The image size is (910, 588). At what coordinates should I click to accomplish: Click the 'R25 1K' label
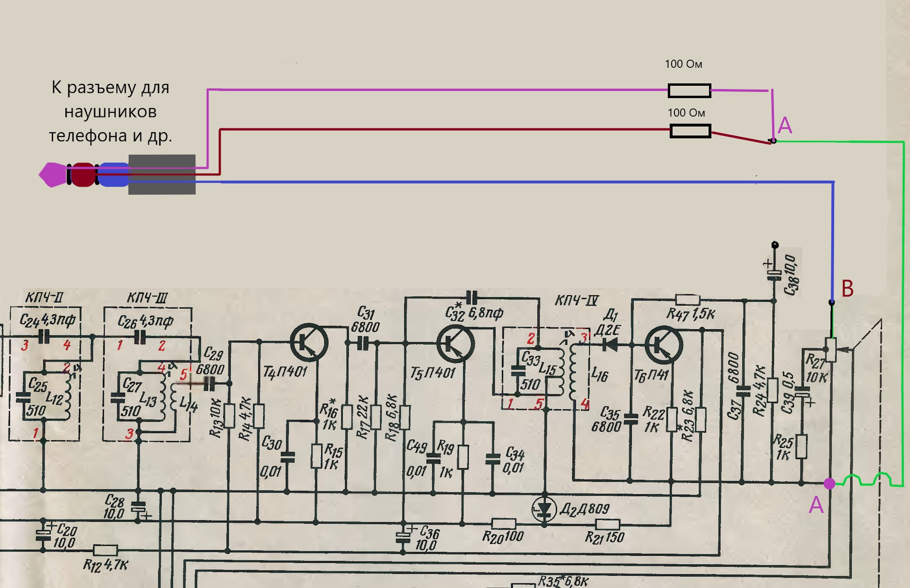(783, 448)
